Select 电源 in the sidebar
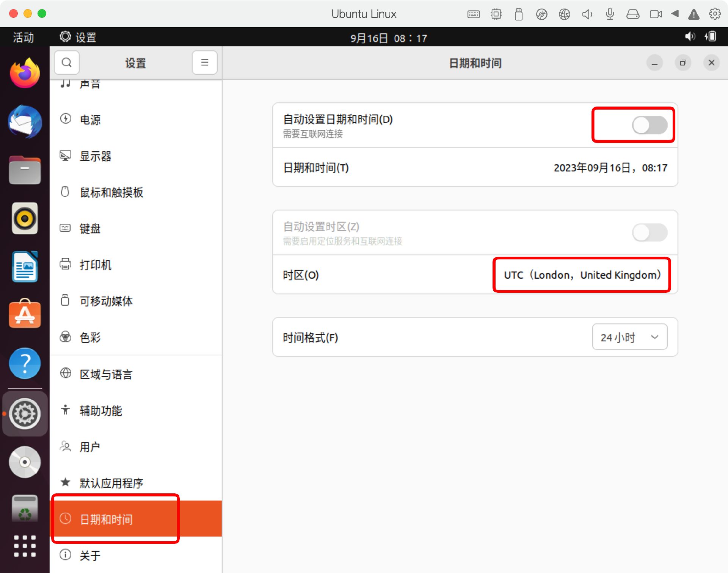Image resolution: width=728 pixels, height=573 pixels. tap(136, 120)
